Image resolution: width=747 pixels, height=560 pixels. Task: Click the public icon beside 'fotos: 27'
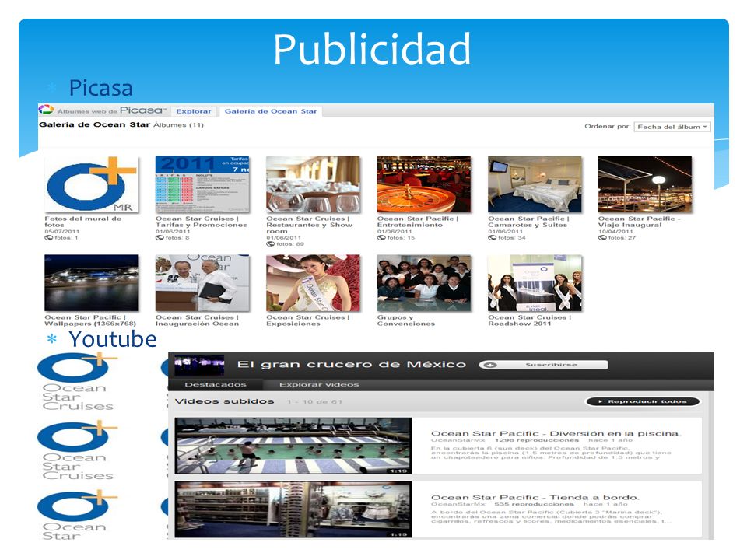[602, 237]
